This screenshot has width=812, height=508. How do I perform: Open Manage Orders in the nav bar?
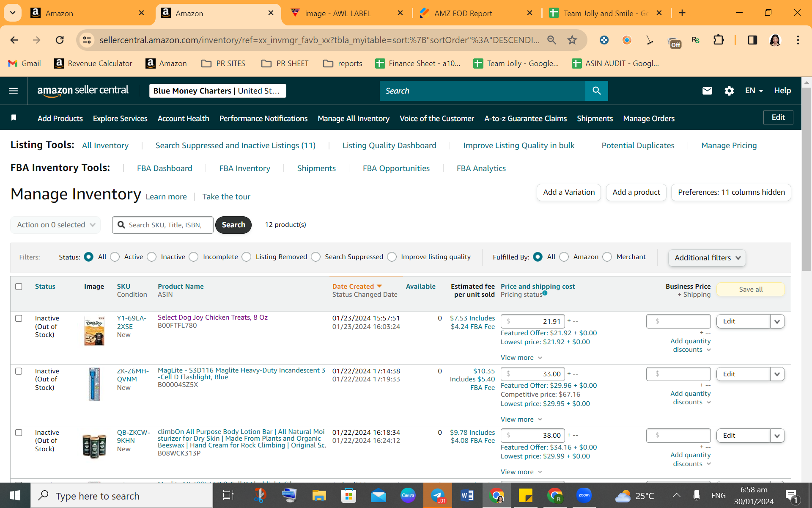649,119
